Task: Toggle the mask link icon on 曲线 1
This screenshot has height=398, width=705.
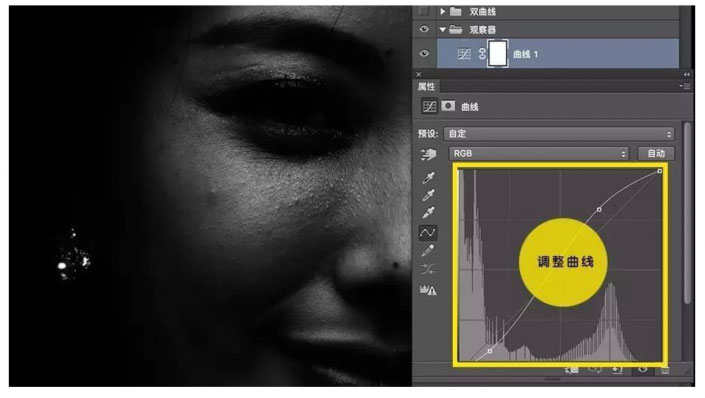Action: (482, 54)
